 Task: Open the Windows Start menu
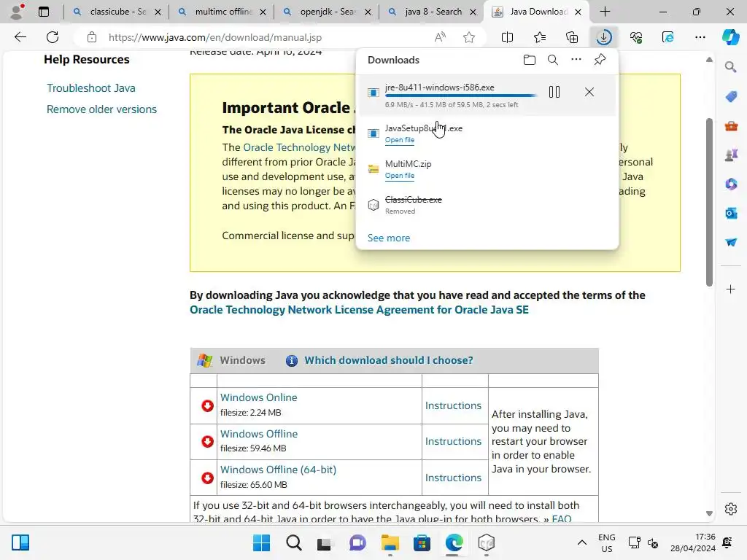[x=261, y=542]
